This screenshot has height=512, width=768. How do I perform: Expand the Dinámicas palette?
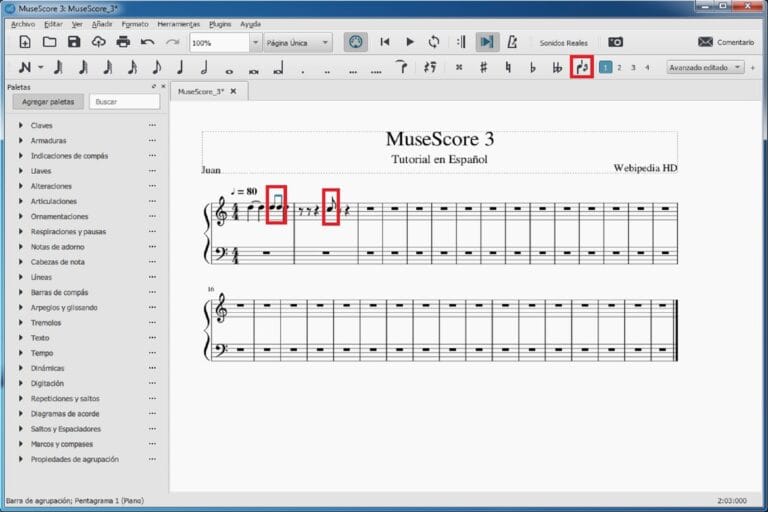(x=21, y=368)
